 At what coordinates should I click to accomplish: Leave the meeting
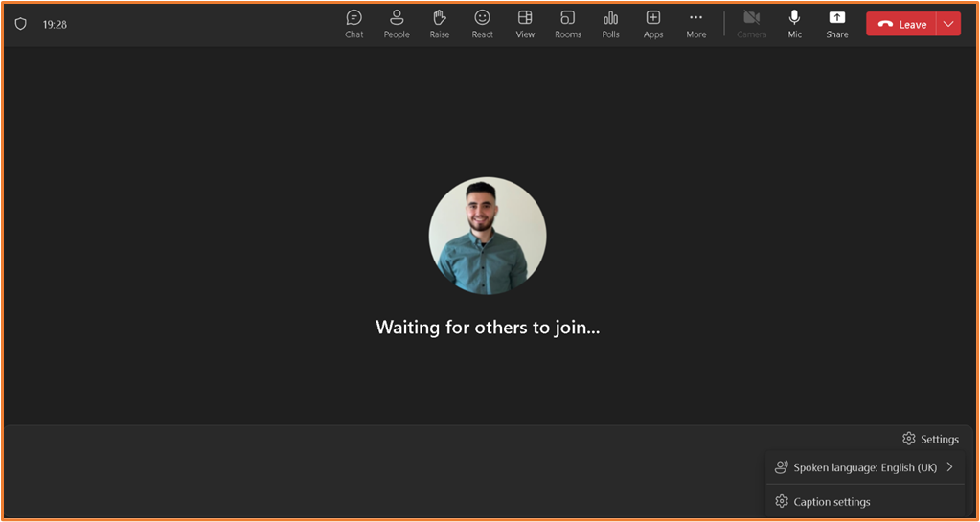[x=900, y=24]
